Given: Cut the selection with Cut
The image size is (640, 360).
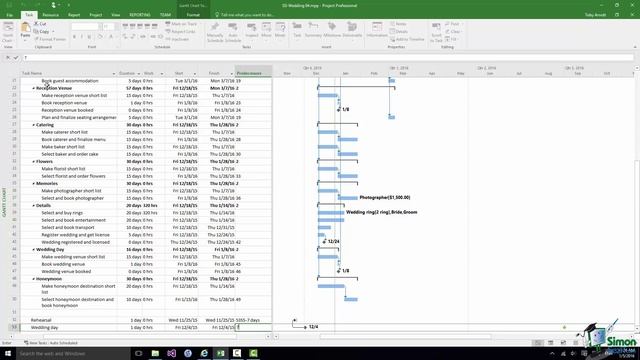Looking at the screenshot, I should pyautogui.click(x=40, y=24).
